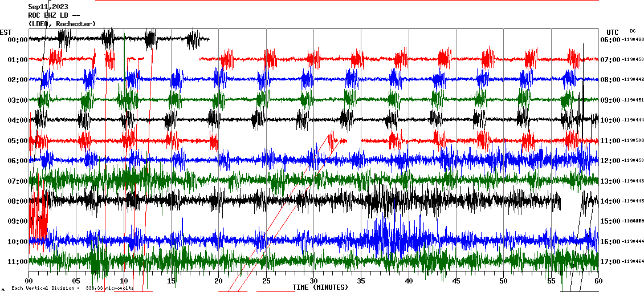Click the 15 minute tick label
The image size is (644, 296).
pyautogui.click(x=171, y=281)
